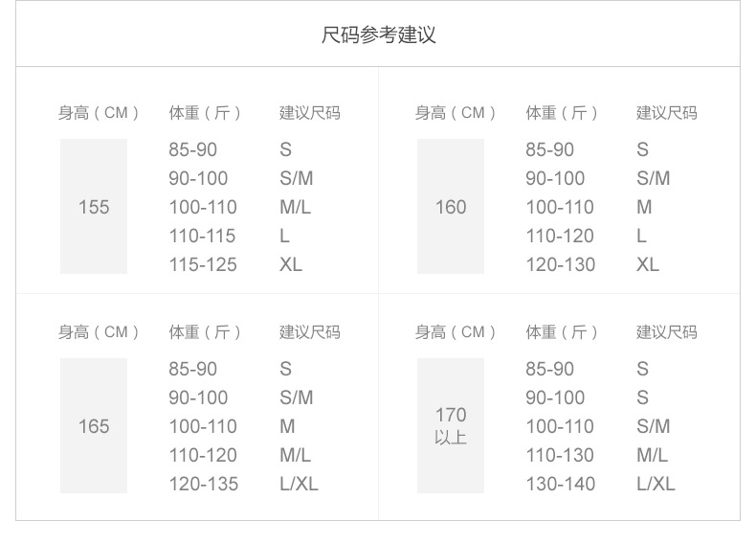Click the 130-140 weight range
The height and width of the screenshot is (544, 756).
click(x=560, y=484)
